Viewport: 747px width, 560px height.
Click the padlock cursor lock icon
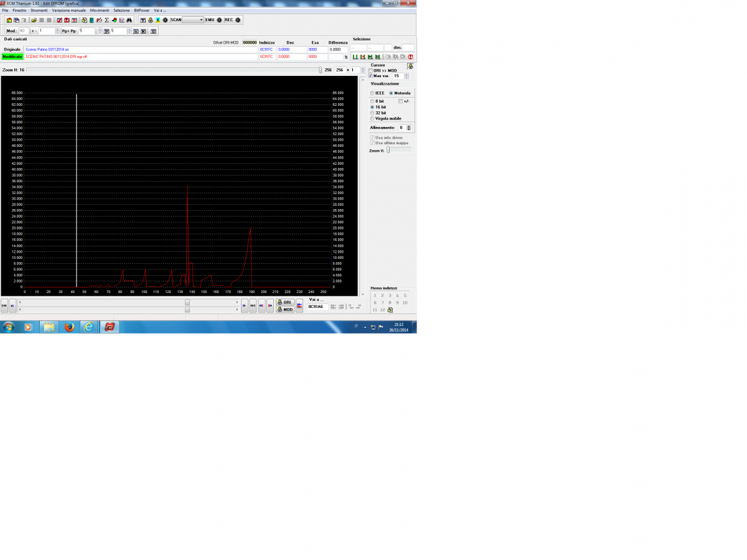(411, 66)
